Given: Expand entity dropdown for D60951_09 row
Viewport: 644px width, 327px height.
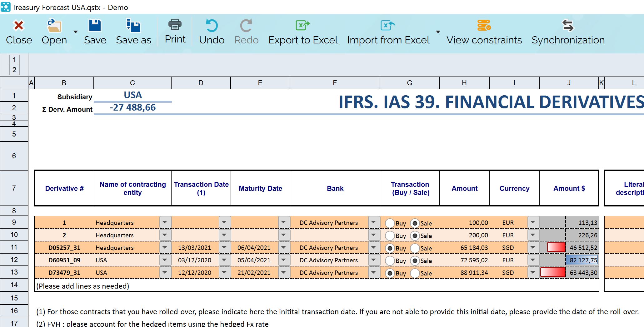Looking at the screenshot, I should 165,260.
